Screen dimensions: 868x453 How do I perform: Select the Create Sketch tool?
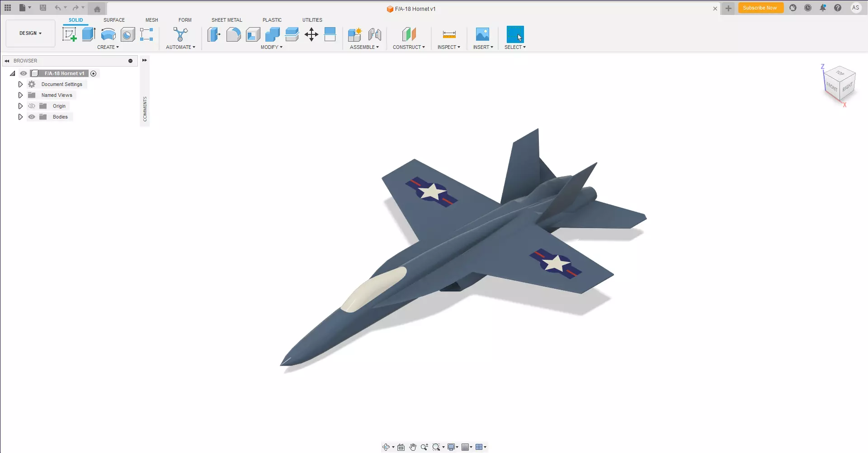tap(69, 34)
